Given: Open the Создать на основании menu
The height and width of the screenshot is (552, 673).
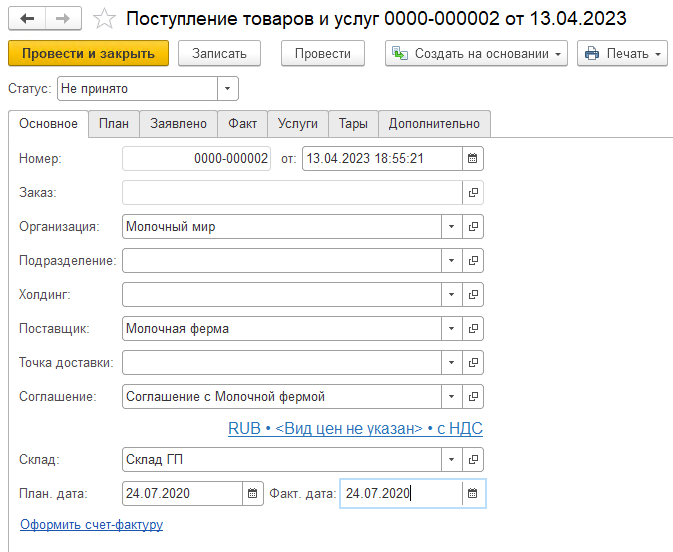Looking at the screenshot, I should click(x=476, y=53).
